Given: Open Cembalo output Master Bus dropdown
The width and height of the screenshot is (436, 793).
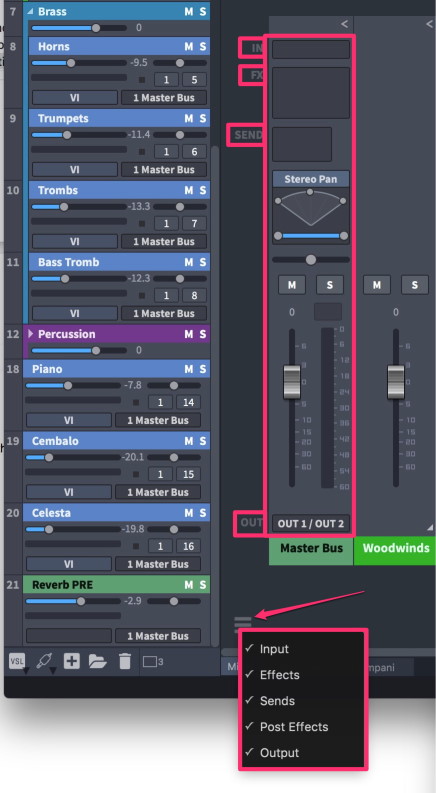Looking at the screenshot, I should click(x=158, y=492).
